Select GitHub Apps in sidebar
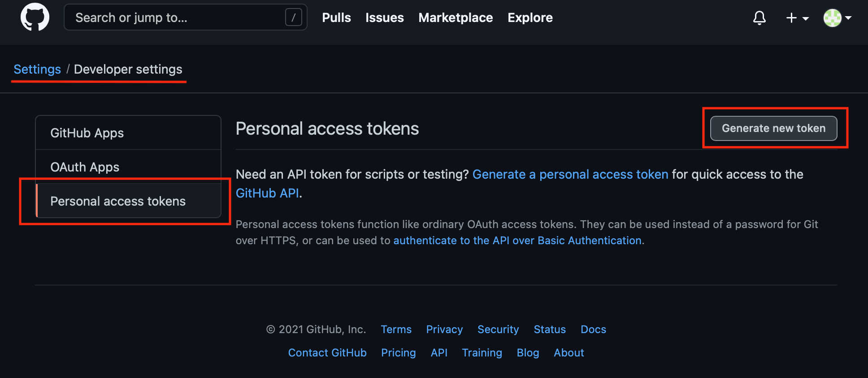 (x=87, y=133)
